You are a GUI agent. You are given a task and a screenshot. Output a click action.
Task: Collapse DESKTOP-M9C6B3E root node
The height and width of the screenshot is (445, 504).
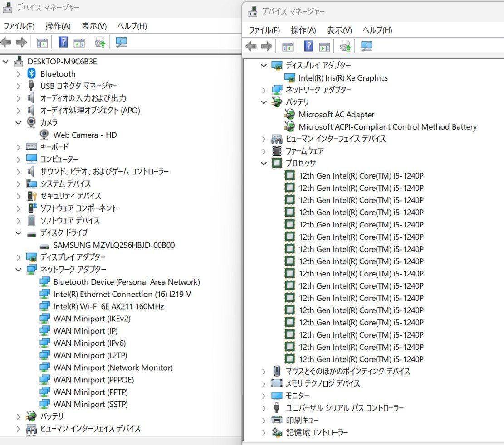coord(5,61)
